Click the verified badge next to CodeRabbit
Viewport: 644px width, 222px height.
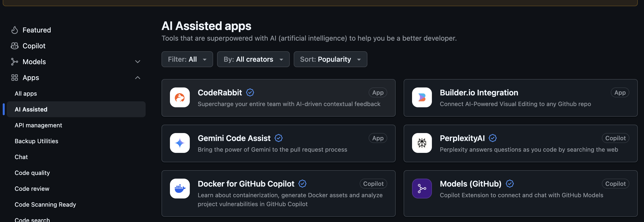click(x=250, y=93)
